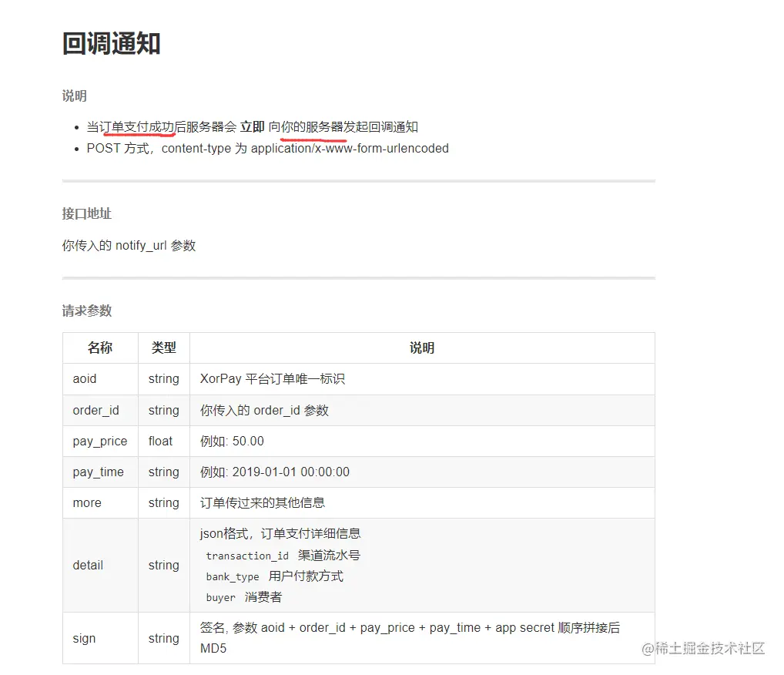Screen dimensions: 784x675
Task: Click the bullet about POST 方式 content-type
Action: 267,149
